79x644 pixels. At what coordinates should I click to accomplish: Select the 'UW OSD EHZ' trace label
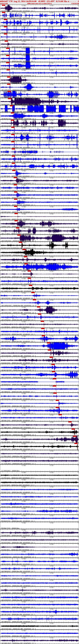point(6,147)
